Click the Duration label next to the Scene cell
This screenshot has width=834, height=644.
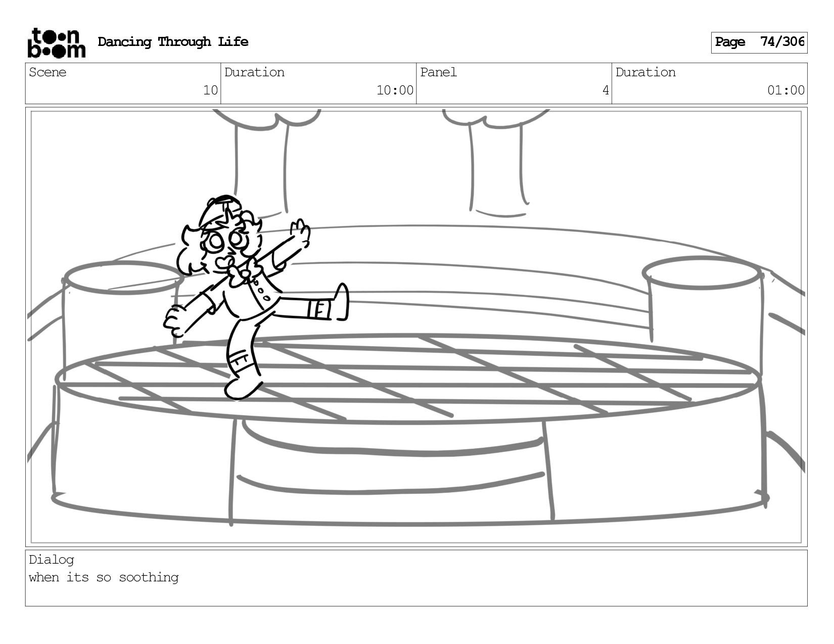pos(254,72)
